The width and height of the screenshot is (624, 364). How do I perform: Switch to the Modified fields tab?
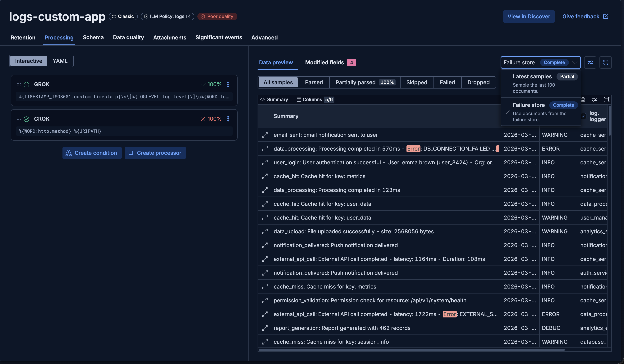330,62
